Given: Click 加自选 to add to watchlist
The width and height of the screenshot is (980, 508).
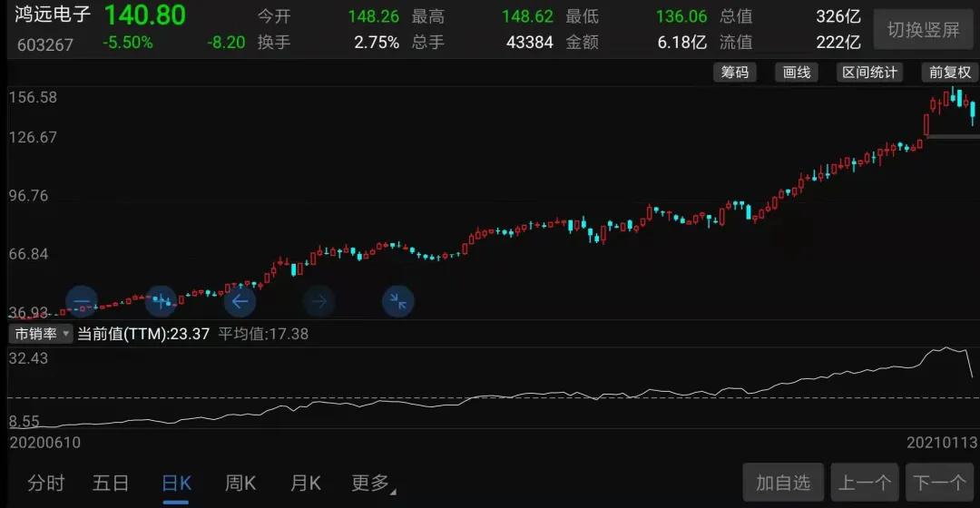Looking at the screenshot, I should (x=783, y=483).
